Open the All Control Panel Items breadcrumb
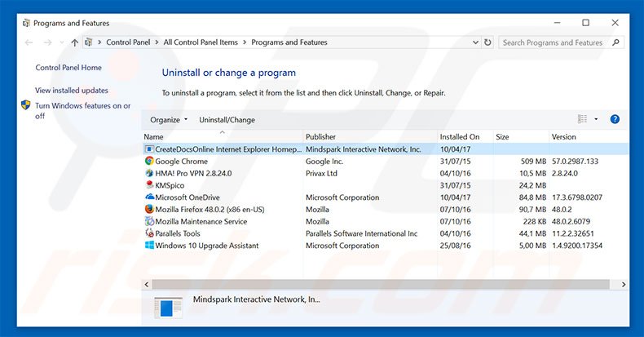 coord(201,42)
